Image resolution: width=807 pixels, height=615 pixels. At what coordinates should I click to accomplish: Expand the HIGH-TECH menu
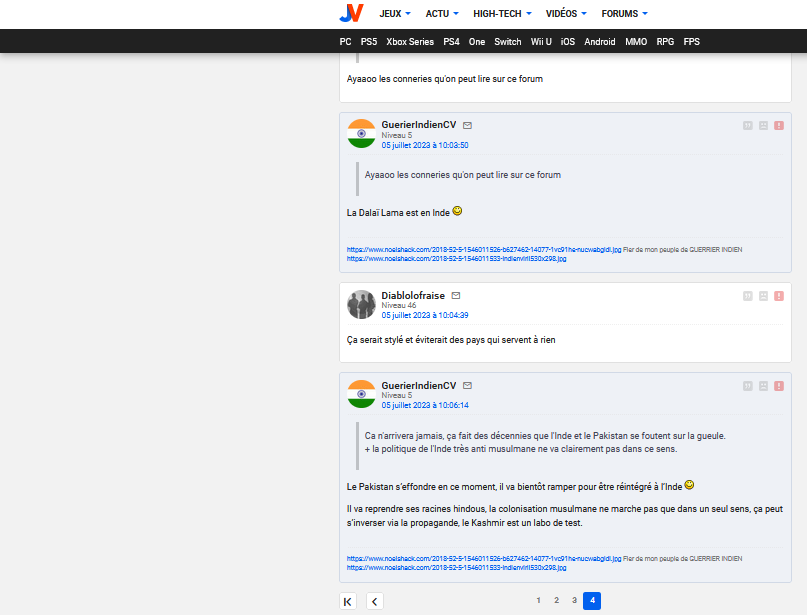point(502,14)
